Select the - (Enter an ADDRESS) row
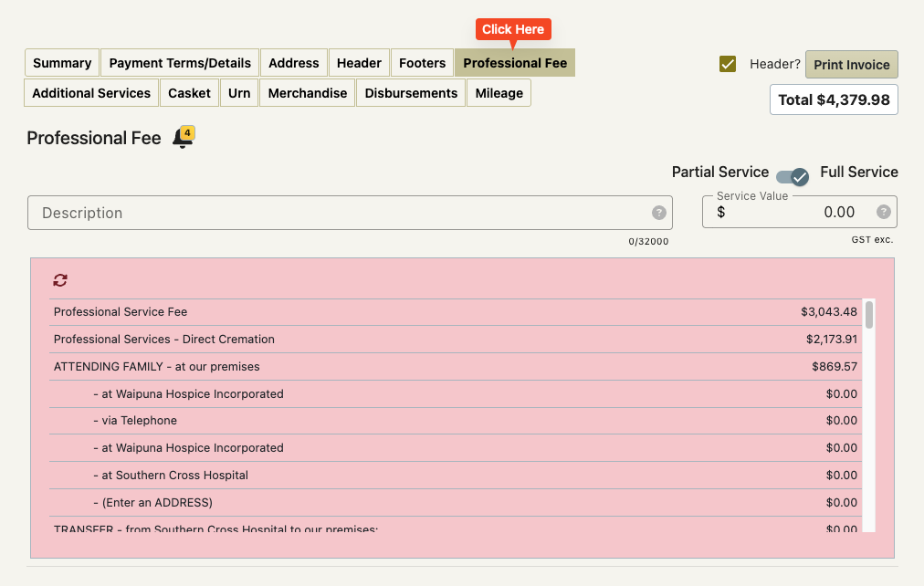The image size is (924, 586). 456,502
